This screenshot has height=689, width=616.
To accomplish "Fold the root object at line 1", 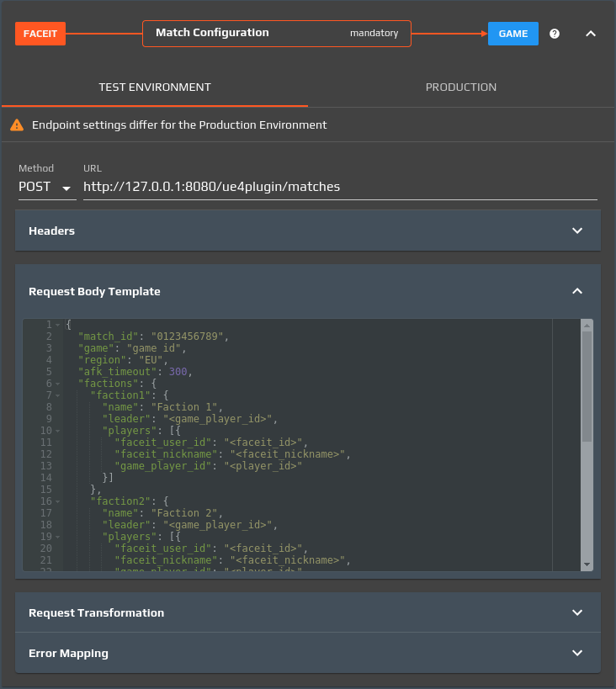I will click(x=58, y=325).
